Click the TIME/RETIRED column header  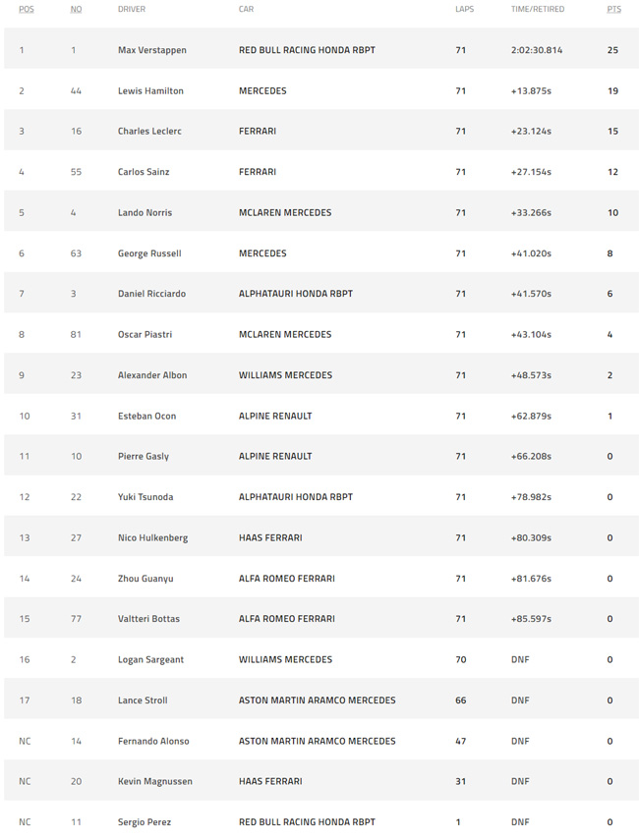537,9
